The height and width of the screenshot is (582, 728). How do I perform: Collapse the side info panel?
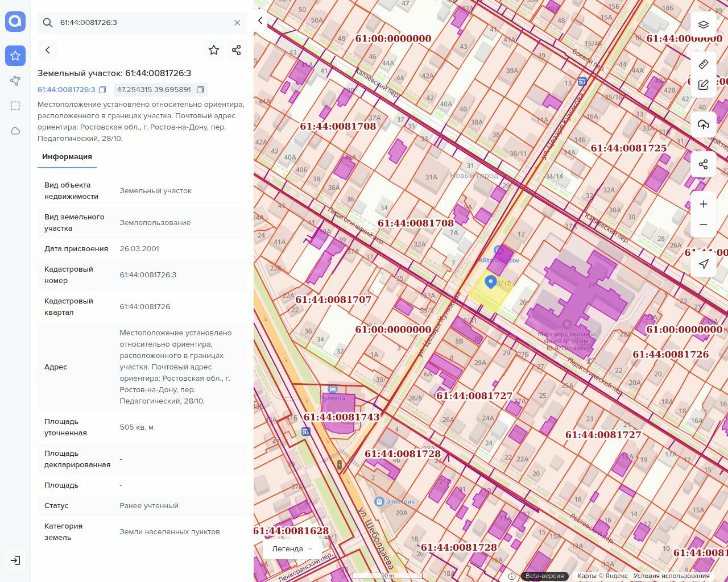[260, 21]
